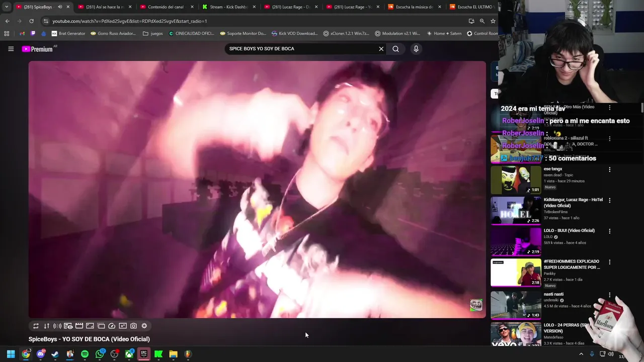The height and width of the screenshot is (362, 644).
Task: Open the 'Home ✦ Satvrn' bookmark
Action: click(444, 34)
